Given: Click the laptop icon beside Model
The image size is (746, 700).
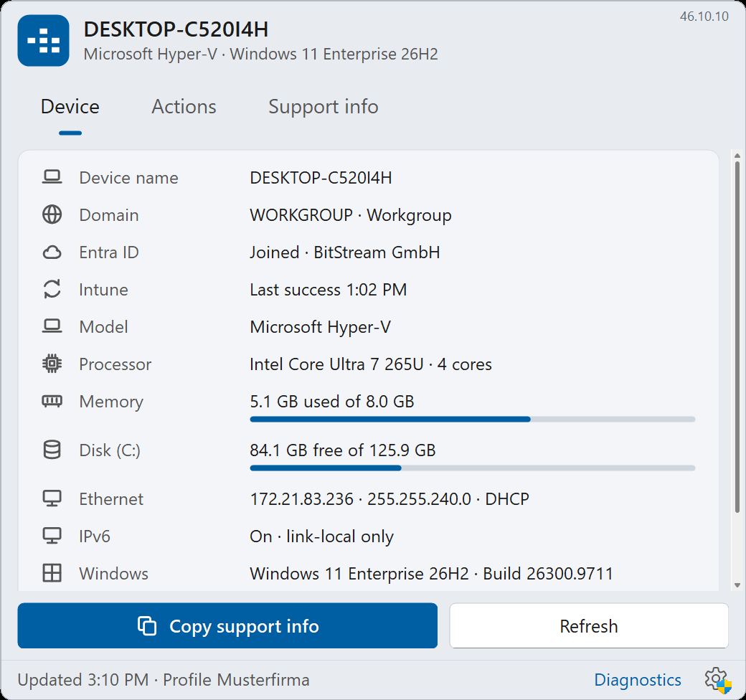Looking at the screenshot, I should 52,327.
